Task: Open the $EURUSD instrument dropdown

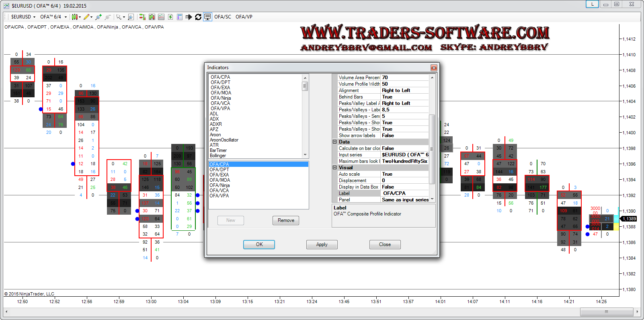Action: (x=23, y=17)
